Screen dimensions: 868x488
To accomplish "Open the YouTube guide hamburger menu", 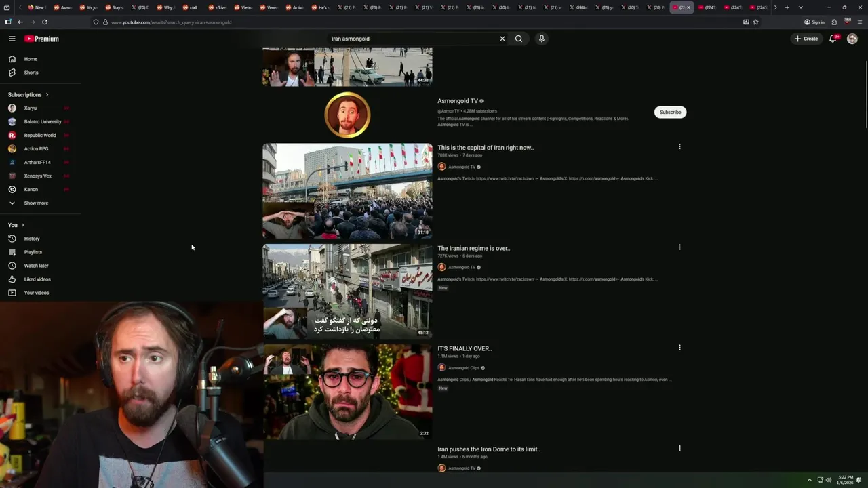I will pyautogui.click(x=12, y=39).
